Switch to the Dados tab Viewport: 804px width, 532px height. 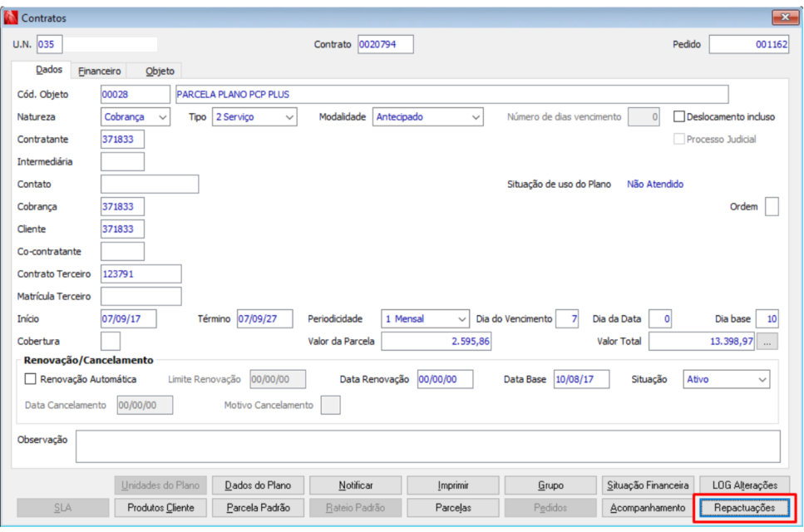coord(49,70)
